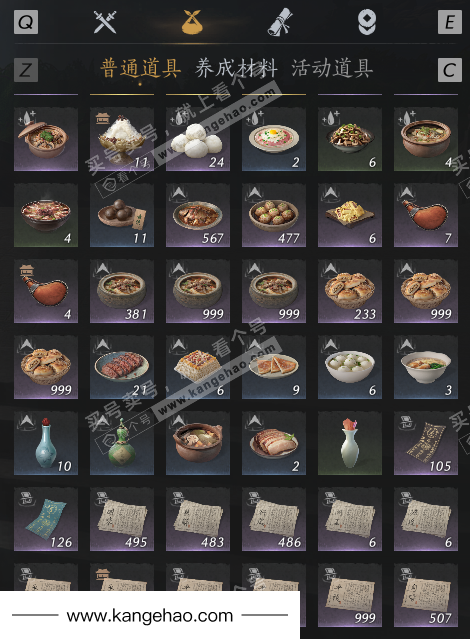Select the stew pot with count 381
Screen dimensions: 470x639
coord(122,291)
